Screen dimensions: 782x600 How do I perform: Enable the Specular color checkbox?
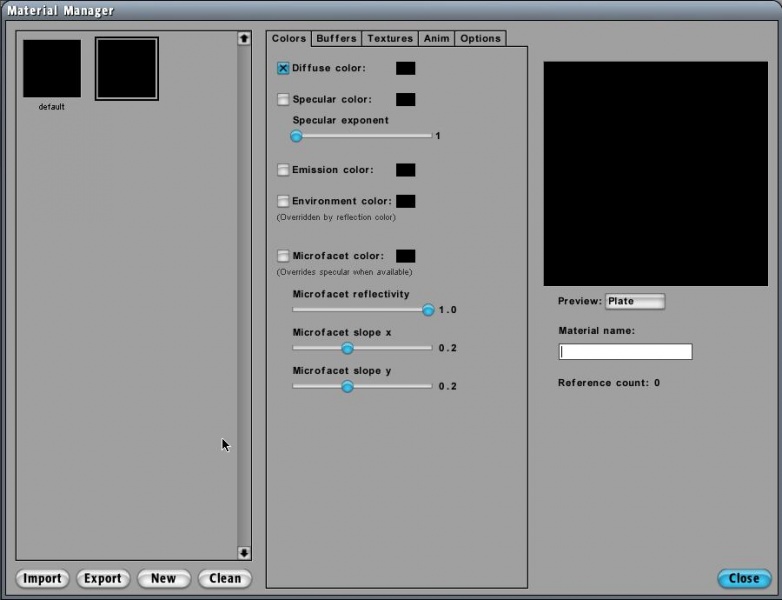[x=283, y=100]
